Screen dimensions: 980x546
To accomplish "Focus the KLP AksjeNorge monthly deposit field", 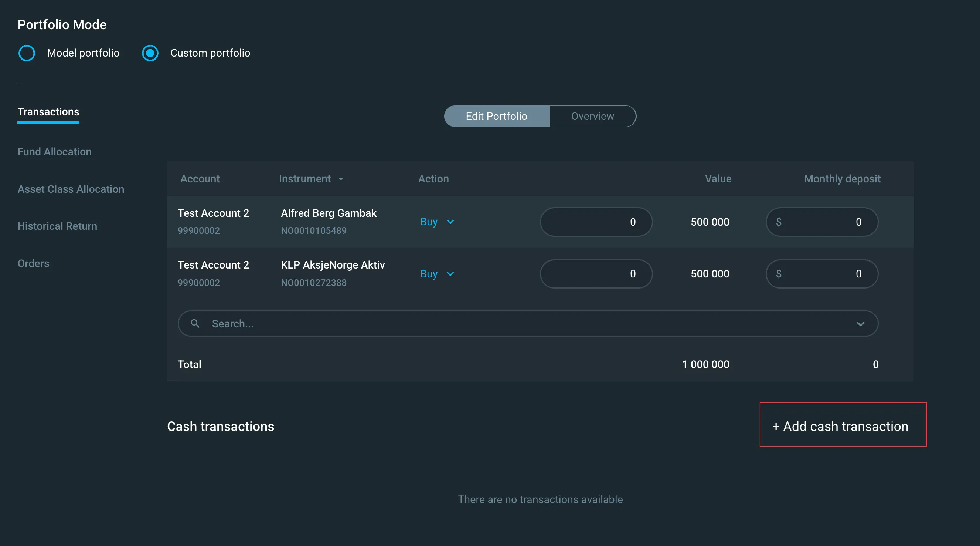I will click(822, 274).
